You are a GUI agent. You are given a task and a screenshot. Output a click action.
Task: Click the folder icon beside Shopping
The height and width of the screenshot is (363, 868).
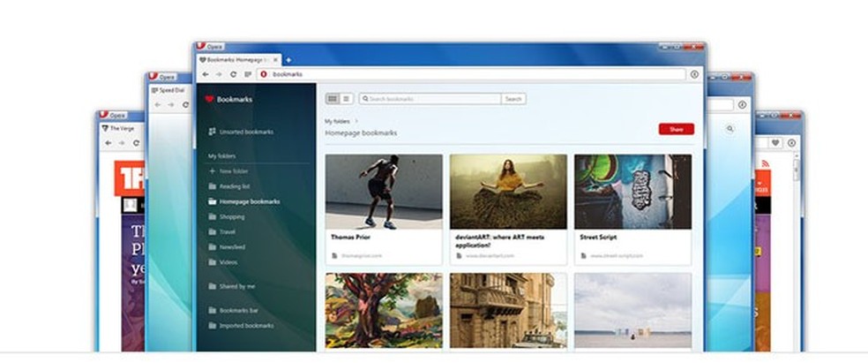pos(212,216)
